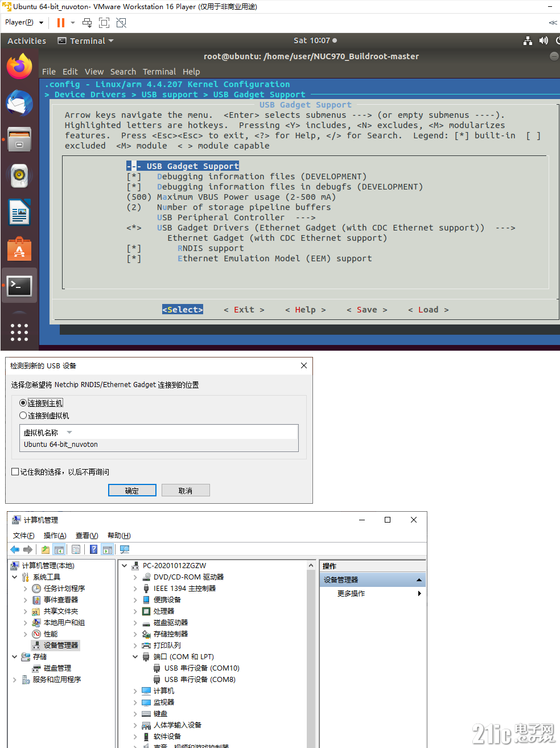Click up-one-level folder toolbar icon
The image size is (560, 748).
tap(46, 549)
